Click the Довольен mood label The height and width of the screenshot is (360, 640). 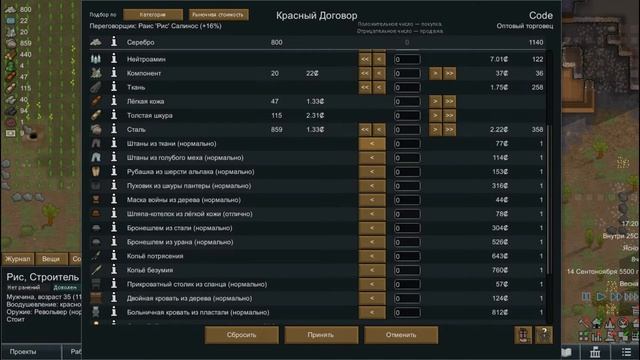(x=65, y=287)
